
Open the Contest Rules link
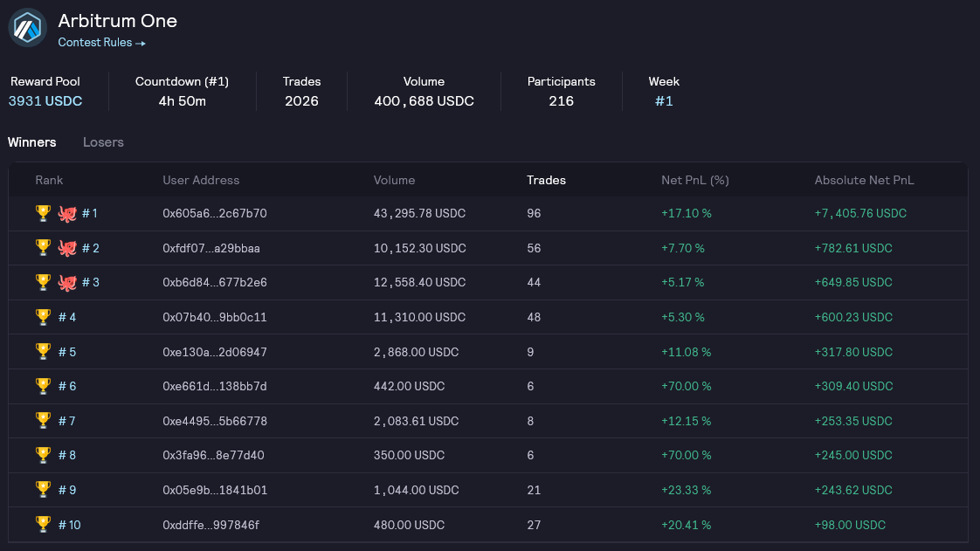102,43
